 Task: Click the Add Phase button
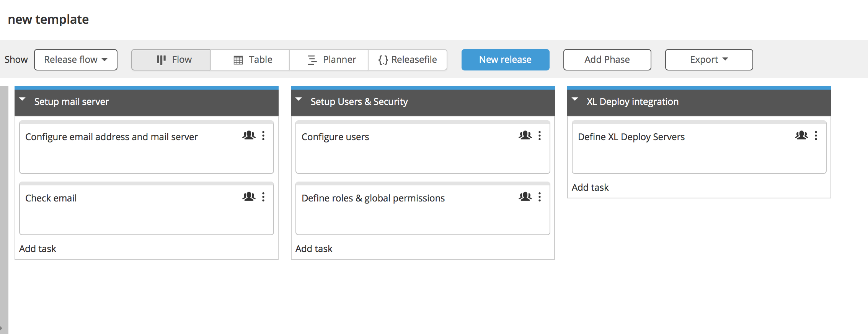[x=607, y=60]
